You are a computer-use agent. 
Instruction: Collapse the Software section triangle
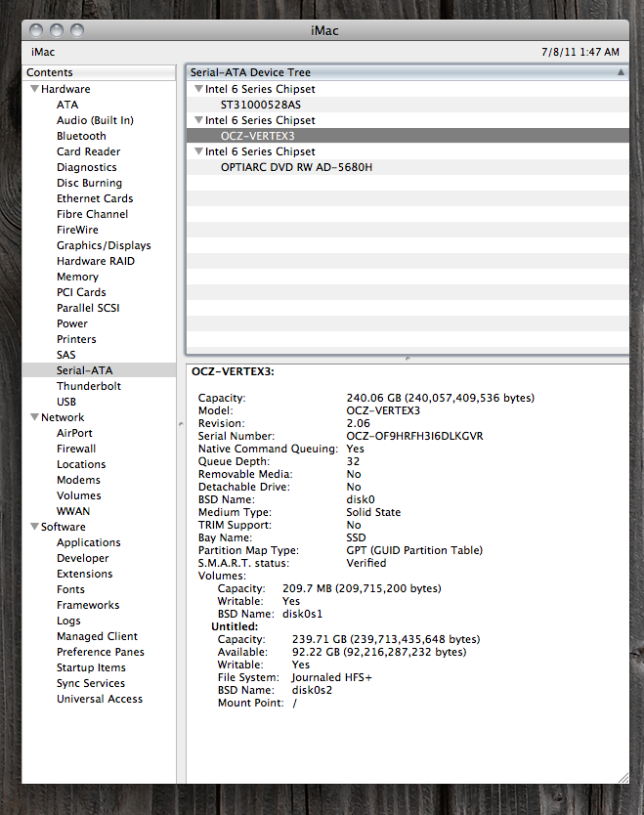tap(35, 527)
